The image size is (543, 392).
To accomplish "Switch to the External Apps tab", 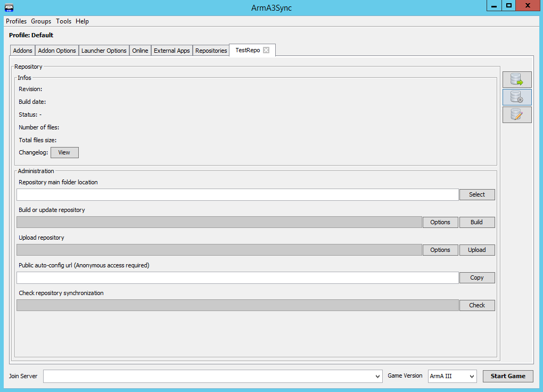I will click(x=172, y=51).
